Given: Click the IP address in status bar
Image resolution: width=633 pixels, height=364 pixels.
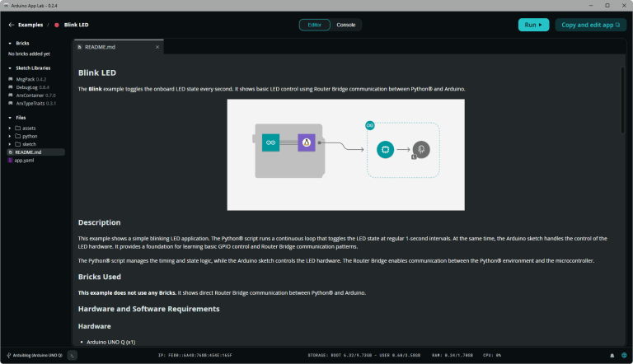Looking at the screenshot, I should pos(195,355).
